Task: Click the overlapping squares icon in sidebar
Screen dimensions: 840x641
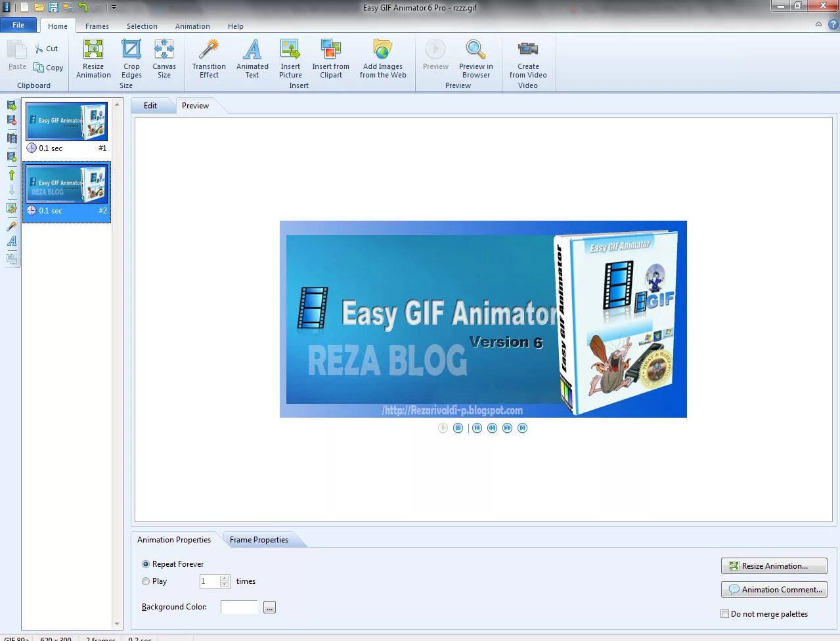Action: (11, 259)
